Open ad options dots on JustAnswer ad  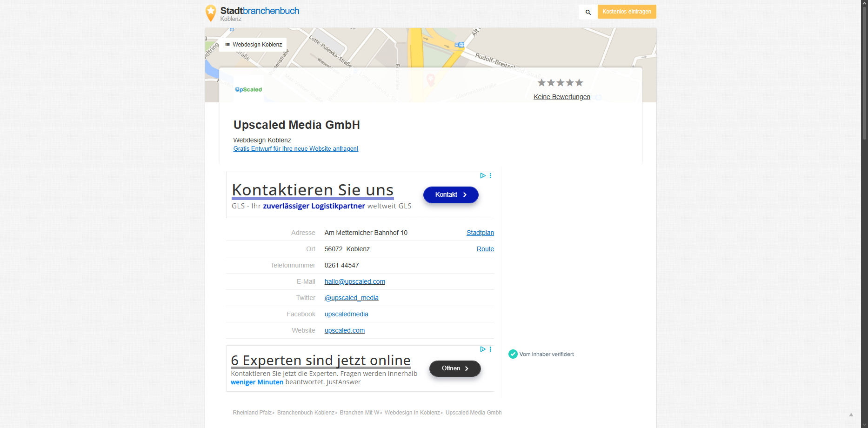tap(490, 349)
